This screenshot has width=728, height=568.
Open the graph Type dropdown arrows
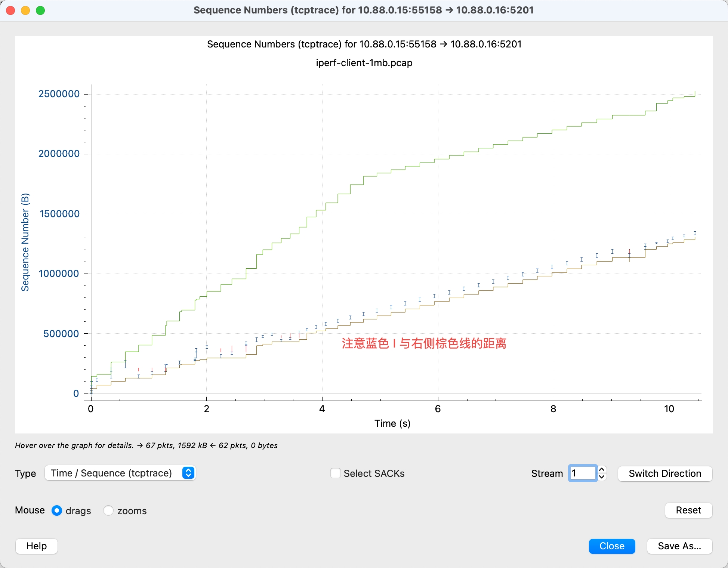tap(188, 473)
